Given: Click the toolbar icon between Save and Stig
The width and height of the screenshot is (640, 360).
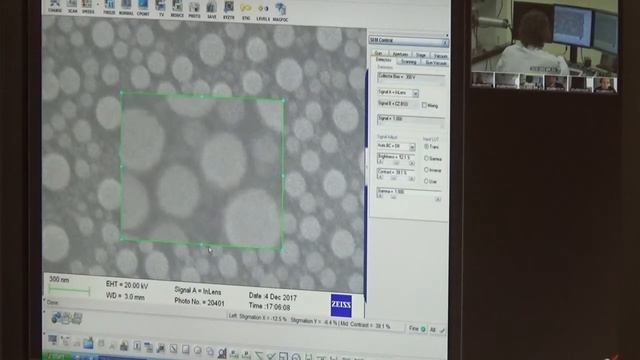Looking at the screenshot, I should (x=229, y=11).
